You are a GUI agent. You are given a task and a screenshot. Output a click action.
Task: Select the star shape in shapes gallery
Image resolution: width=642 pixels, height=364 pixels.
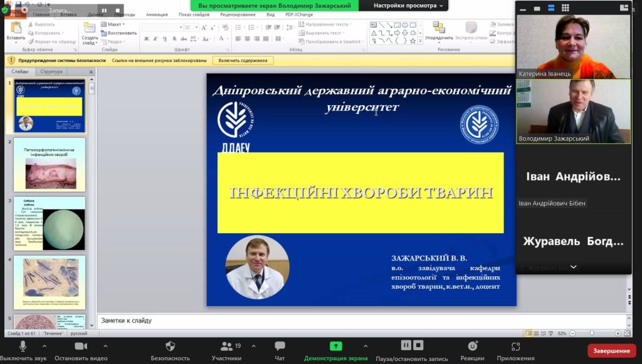pyautogui.click(x=413, y=41)
